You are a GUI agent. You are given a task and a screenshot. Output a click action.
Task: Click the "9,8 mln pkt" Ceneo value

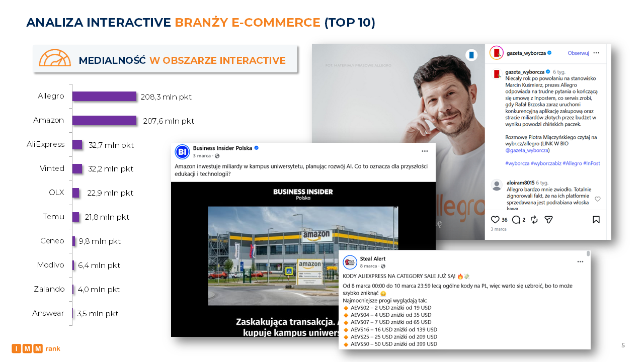point(100,241)
